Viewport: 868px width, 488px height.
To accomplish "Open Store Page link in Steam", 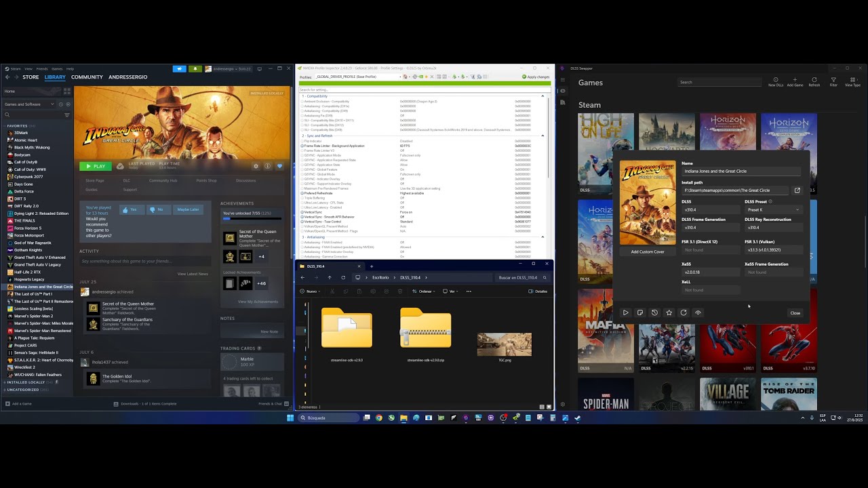I will (x=95, y=181).
